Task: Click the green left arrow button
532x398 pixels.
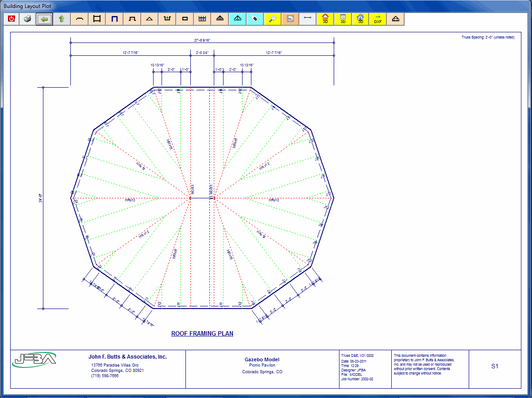Action: point(44,19)
